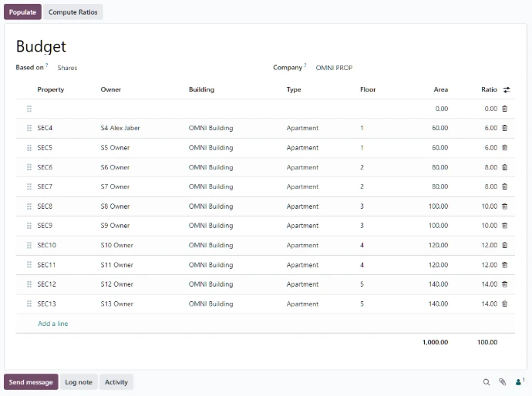
Task: Open the Activity tab in chatter
Action: coord(116,382)
